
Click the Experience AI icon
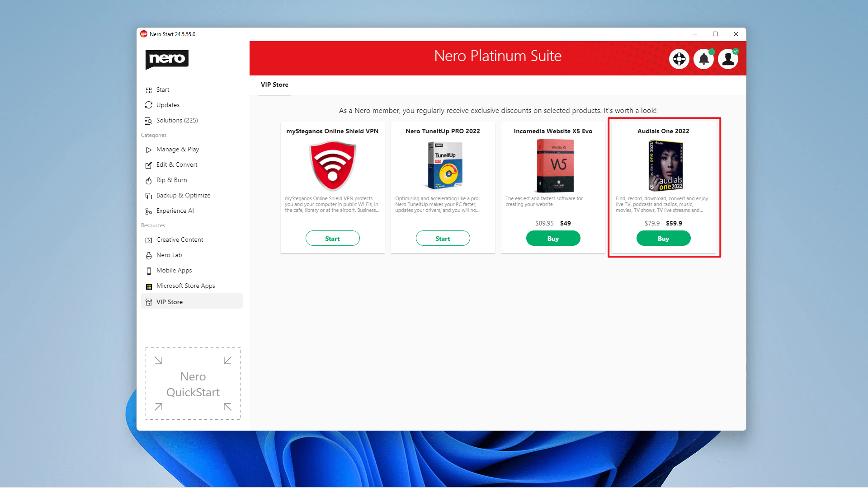tap(149, 211)
